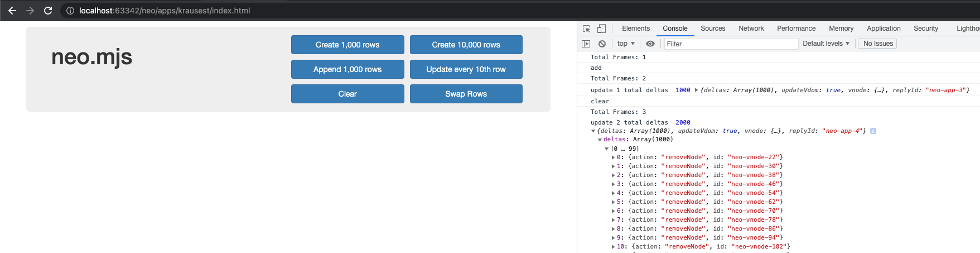Open the Default levels dropdown
The image size is (980, 253).
[826, 44]
